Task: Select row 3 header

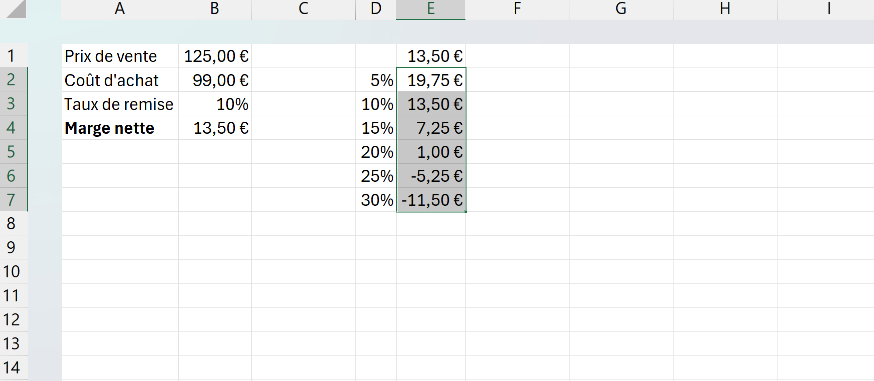Action: click(13, 104)
